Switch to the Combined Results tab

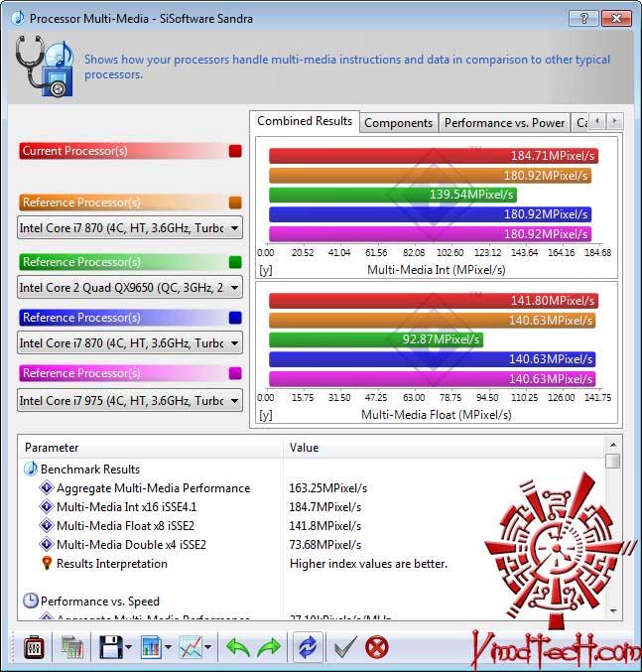click(305, 121)
